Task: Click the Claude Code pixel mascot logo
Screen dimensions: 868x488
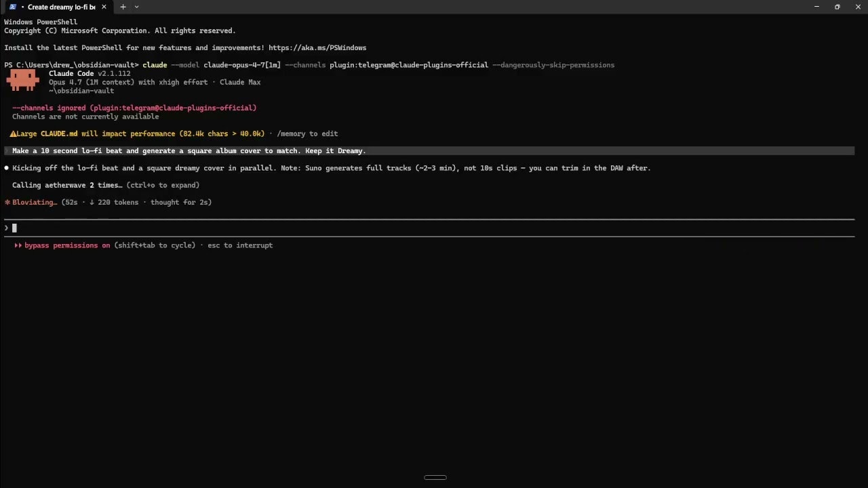Action: pyautogui.click(x=22, y=80)
